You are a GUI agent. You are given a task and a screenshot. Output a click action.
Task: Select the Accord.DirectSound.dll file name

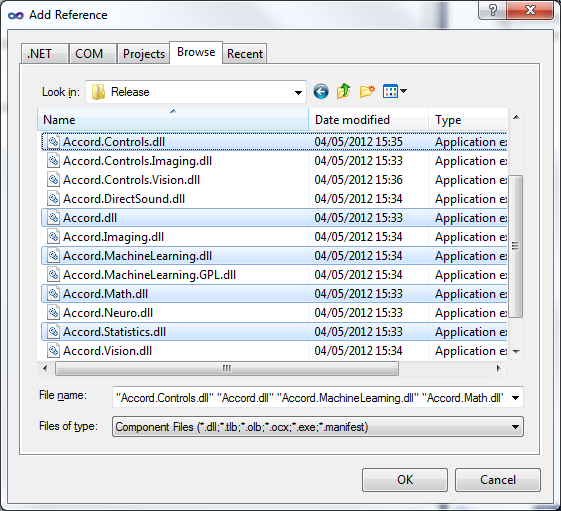point(124,199)
